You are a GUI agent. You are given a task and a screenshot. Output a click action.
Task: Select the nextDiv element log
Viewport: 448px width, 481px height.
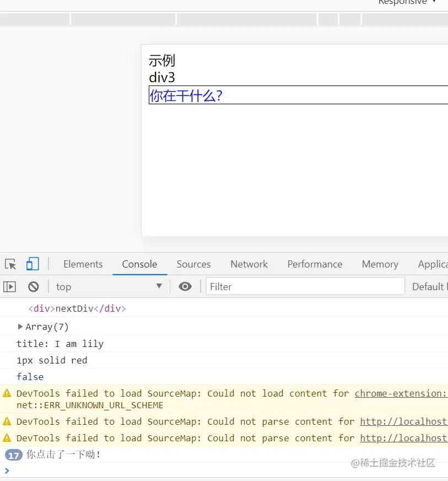coord(77,308)
